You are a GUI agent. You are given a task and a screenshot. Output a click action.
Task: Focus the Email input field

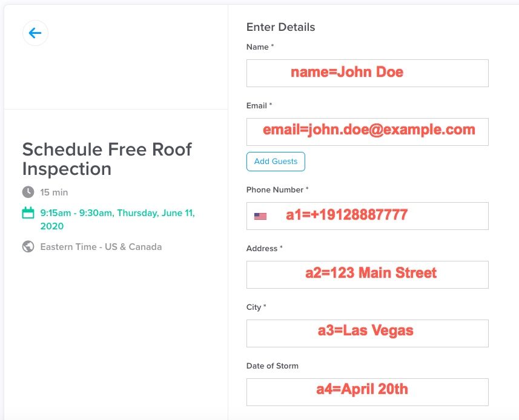[368, 132]
